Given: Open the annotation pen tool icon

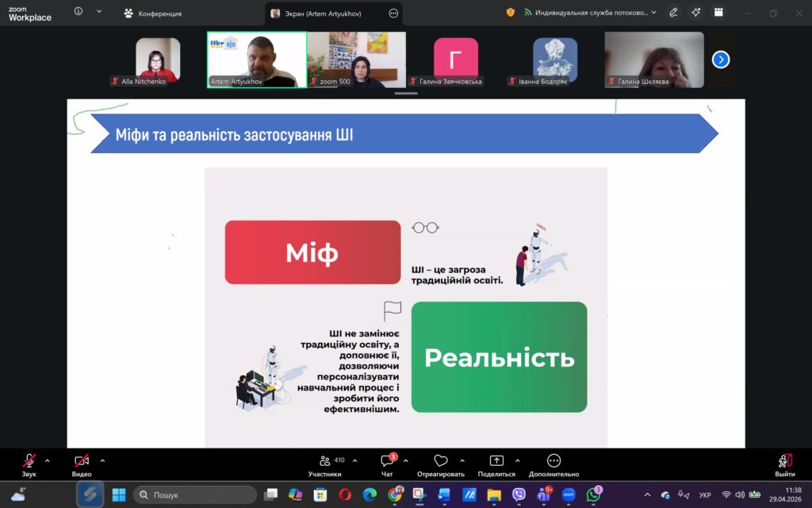Looking at the screenshot, I should 673,13.
